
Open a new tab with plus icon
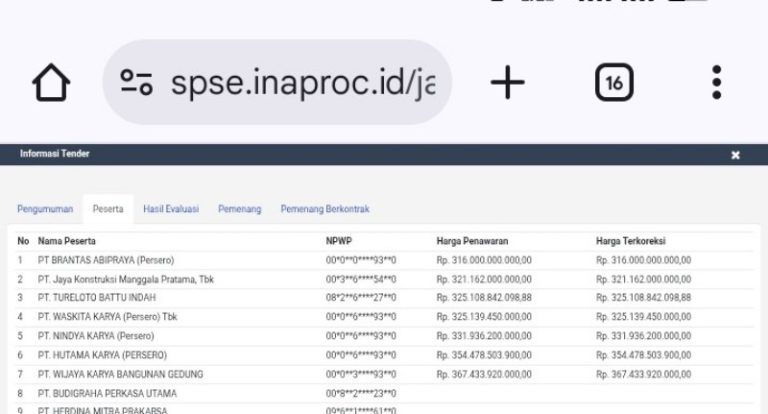pos(507,82)
